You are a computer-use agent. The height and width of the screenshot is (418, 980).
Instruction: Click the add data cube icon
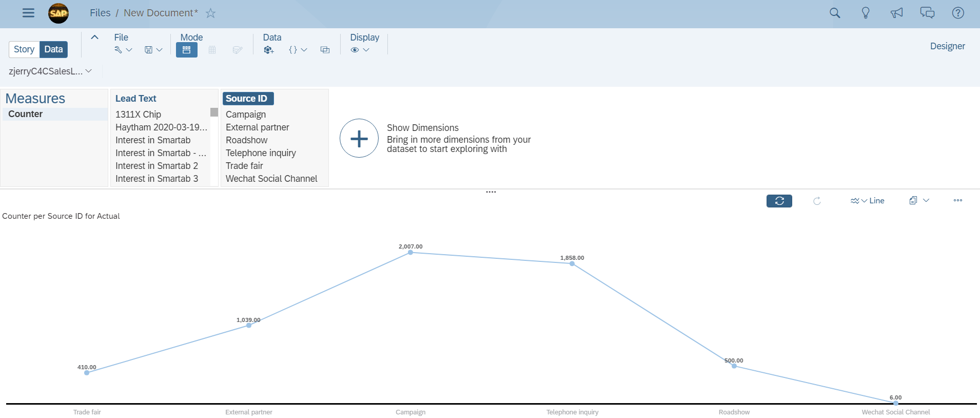pos(268,50)
